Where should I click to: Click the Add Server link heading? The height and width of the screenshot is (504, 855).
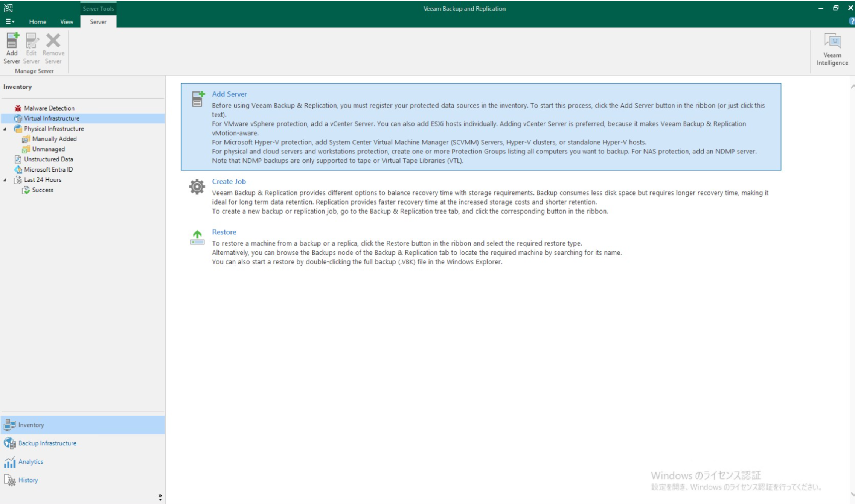pos(229,94)
